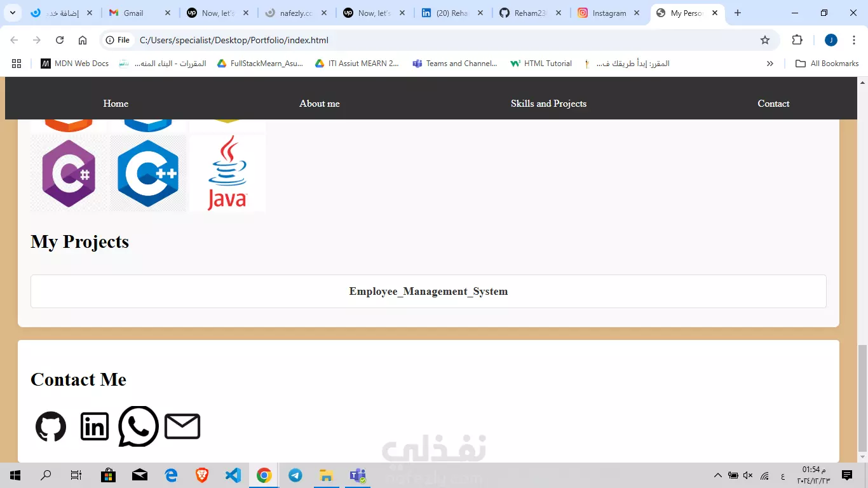Open the MDN Web Docs bookmark

pos(74,64)
